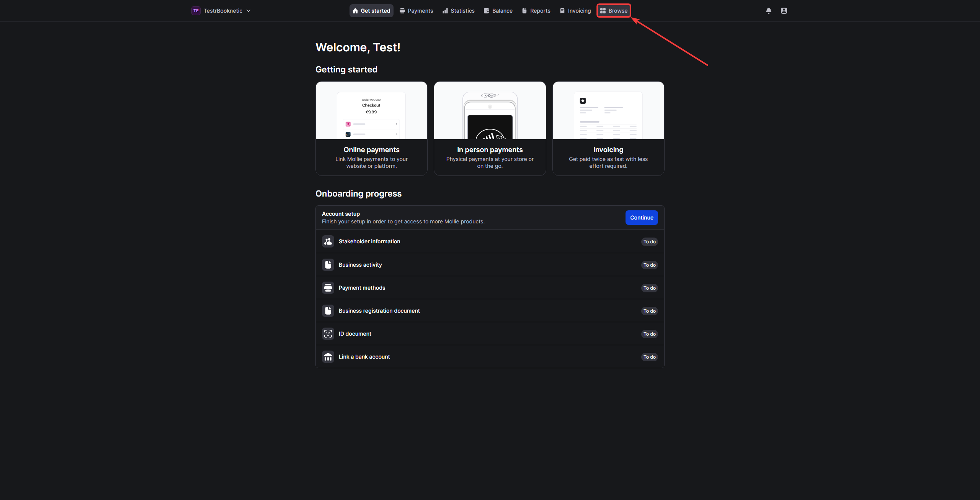The width and height of the screenshot is (980, 500).
Task: Click the notifications bell icon
Action: [768, 11]
